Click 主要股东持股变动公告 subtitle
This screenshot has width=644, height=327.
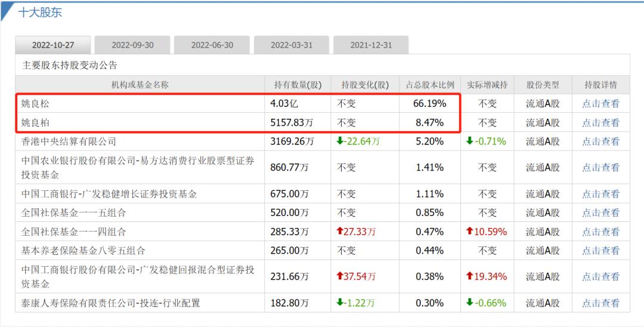pos(69,65)
